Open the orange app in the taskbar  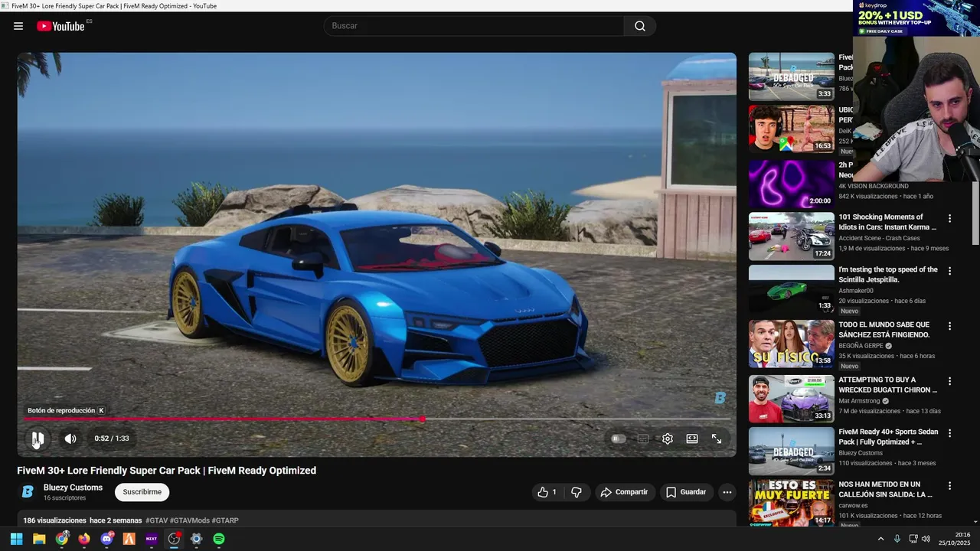[129, 539]
